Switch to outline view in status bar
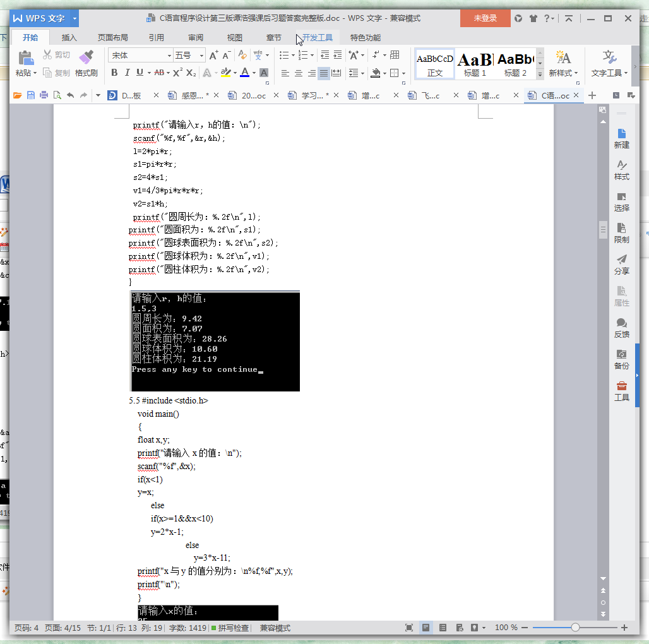The height and width of the screenshot is (644, 649). pos(443,628)
